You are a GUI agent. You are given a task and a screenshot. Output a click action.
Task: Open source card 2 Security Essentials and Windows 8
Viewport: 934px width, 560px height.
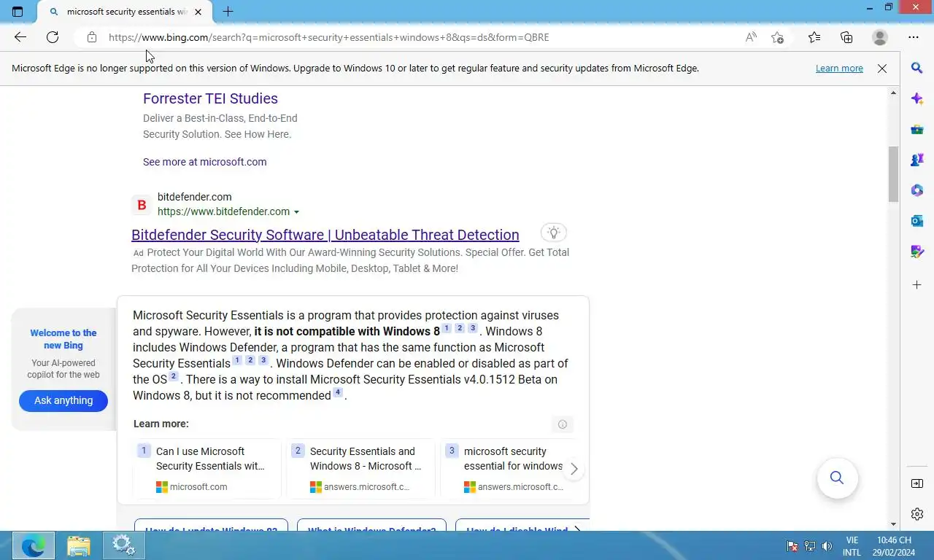(361, 469)
